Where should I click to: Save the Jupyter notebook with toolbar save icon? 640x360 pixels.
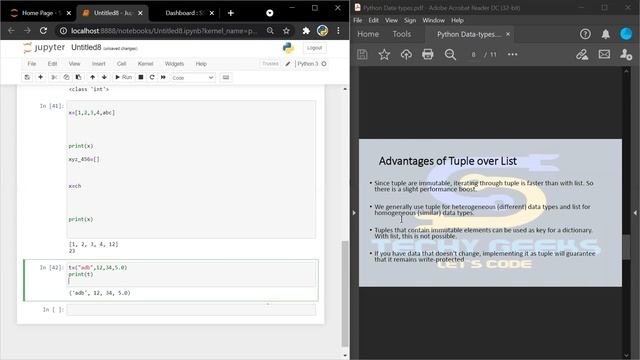tap(27, 77)
